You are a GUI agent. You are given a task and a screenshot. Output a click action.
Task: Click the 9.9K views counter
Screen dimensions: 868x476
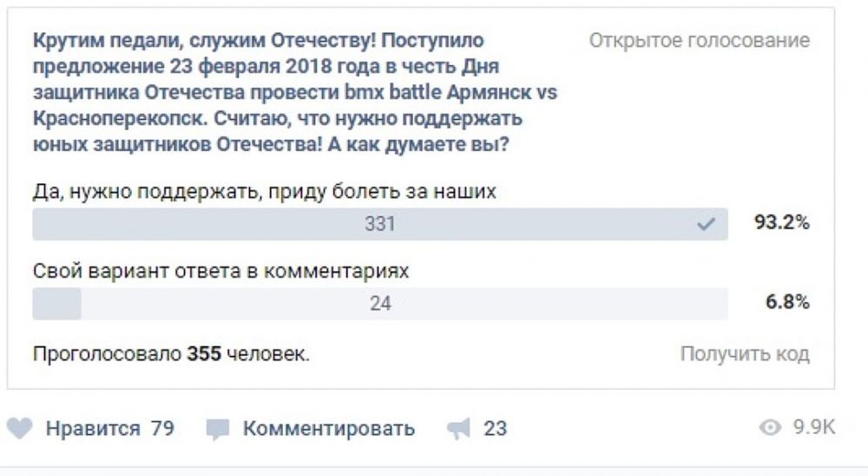pyautogui.click(x=814, y=427)
